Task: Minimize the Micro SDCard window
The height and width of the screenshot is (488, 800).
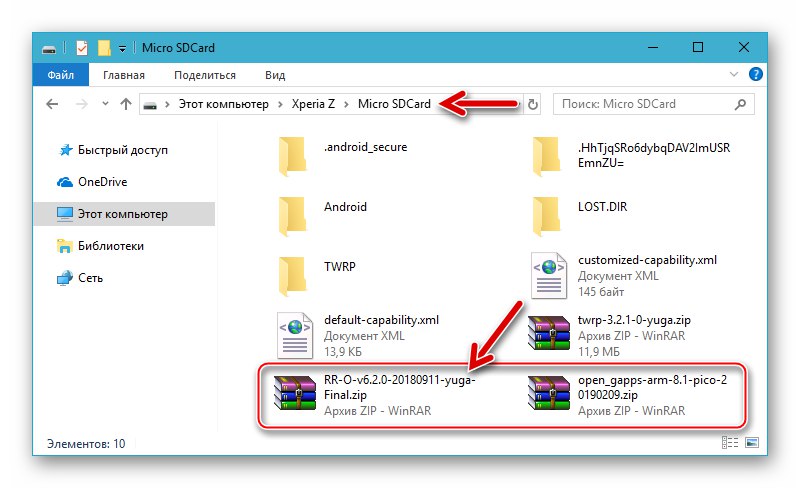Action: (x=653, y=47)
